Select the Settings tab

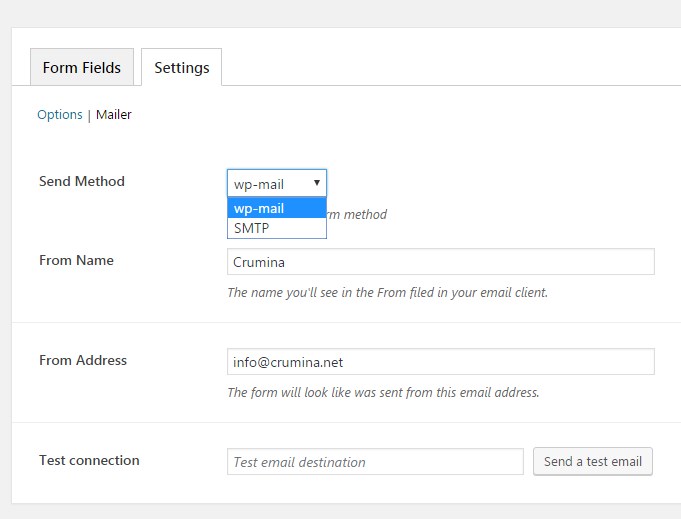(x=181, y=68)
